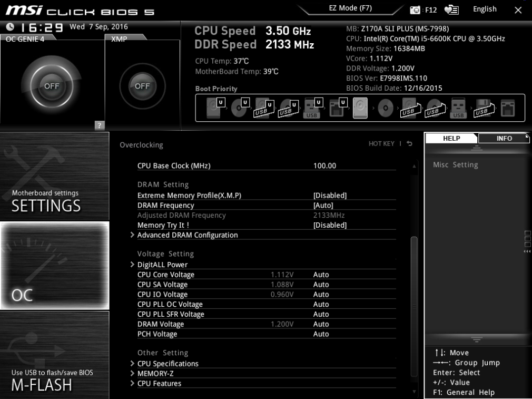Select the legacy CD/DVD boot device icon
The height and width of the screenshot is (399, 532).
[386, 108]
